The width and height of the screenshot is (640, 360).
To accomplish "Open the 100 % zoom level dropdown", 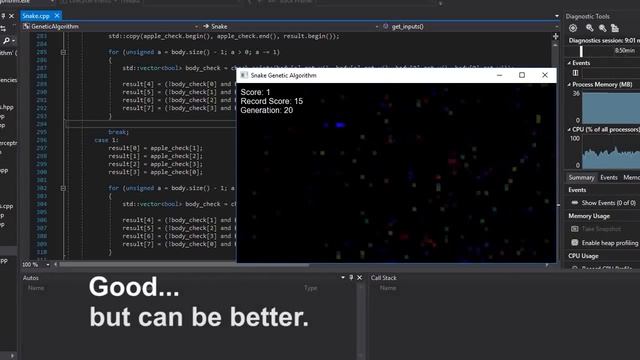I will [x=48, y=264].
